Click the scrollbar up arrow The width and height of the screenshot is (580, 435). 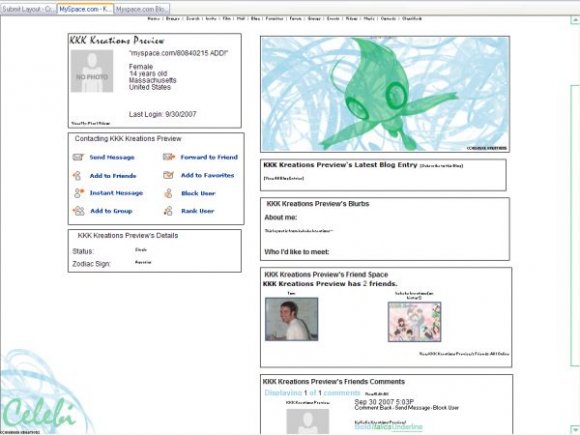pyautogui.click(x=575, y=21)
